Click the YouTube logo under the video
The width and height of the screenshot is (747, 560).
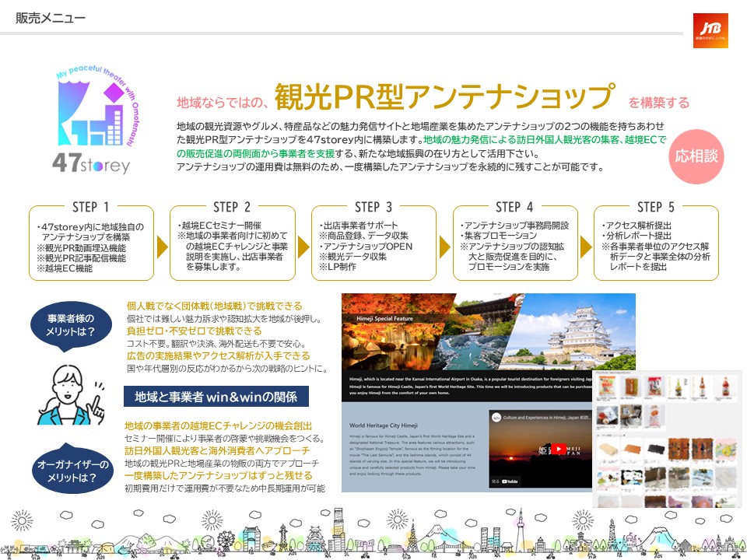pos(509,481)
